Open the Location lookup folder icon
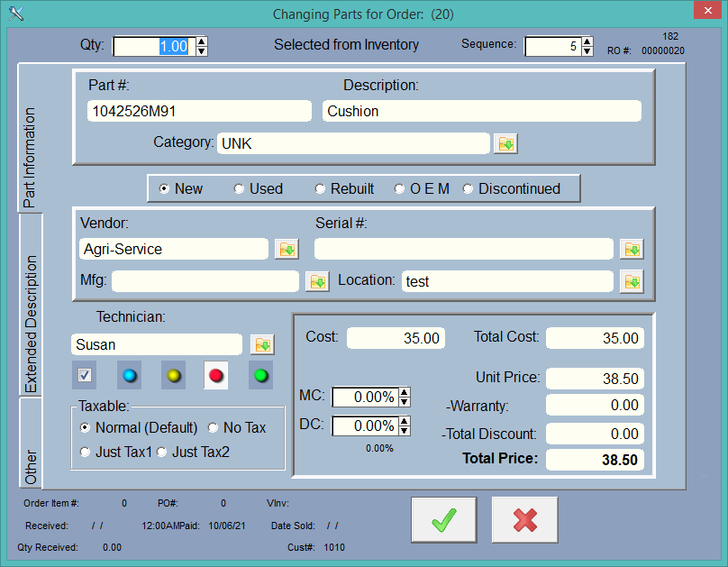 click(632, 281)
